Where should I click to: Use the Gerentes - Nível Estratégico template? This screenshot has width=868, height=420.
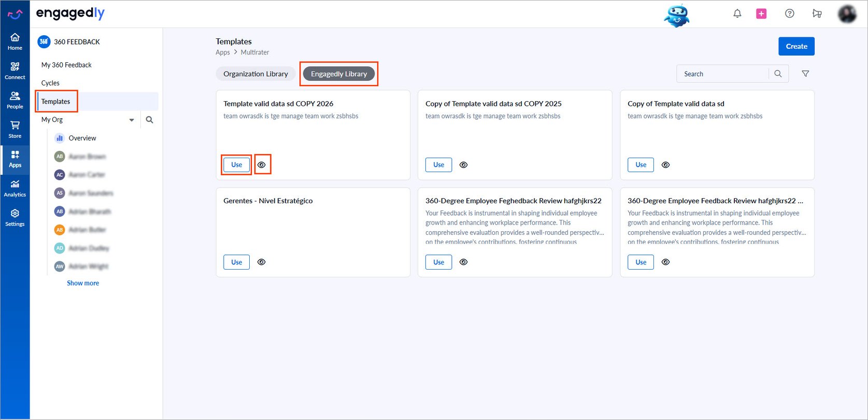click(237, 262)
